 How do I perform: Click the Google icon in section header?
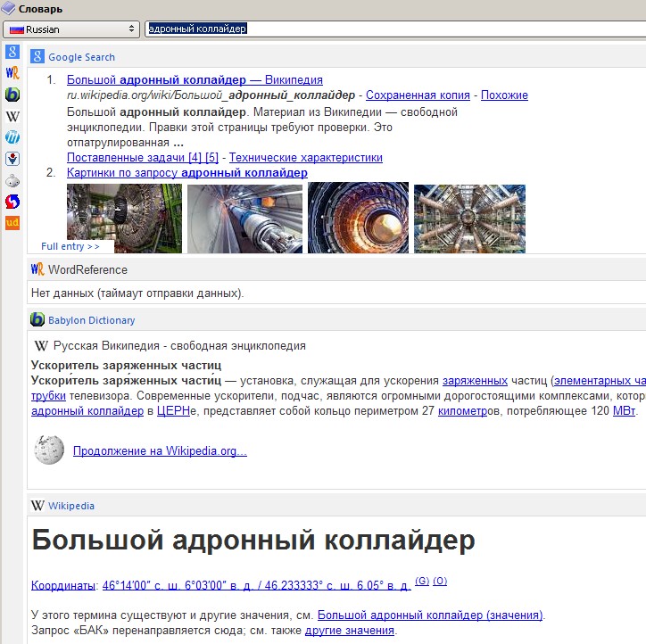37,56
